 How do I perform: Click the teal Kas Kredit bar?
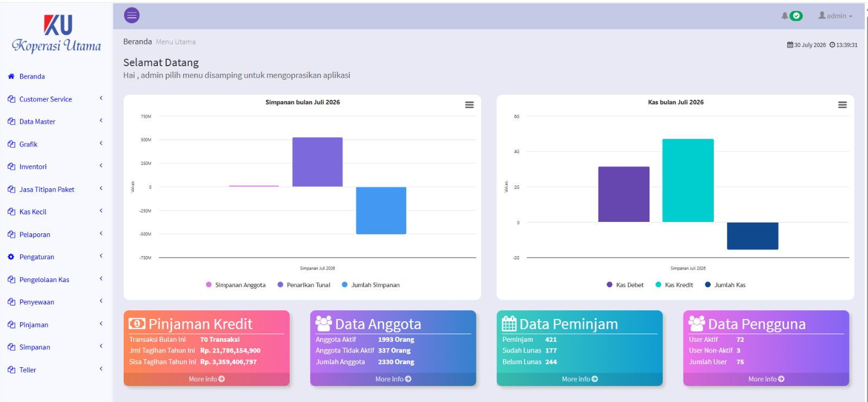tap(688, 181)
